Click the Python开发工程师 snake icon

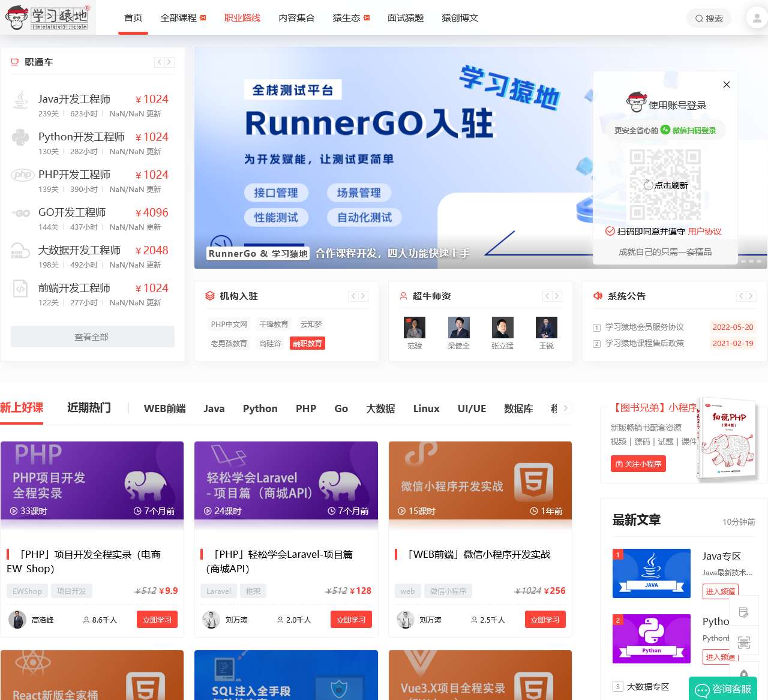(x=20, y=138)
